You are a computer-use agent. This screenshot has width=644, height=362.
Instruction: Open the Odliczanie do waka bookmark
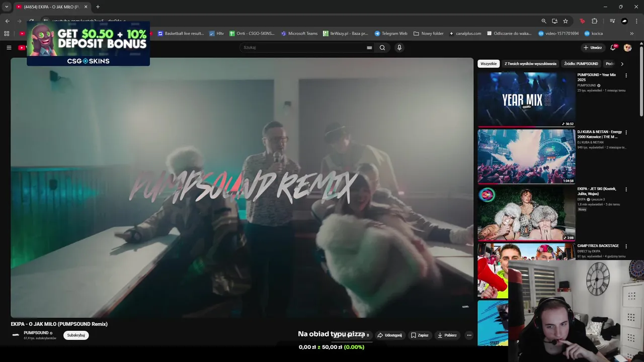point(509,34)
